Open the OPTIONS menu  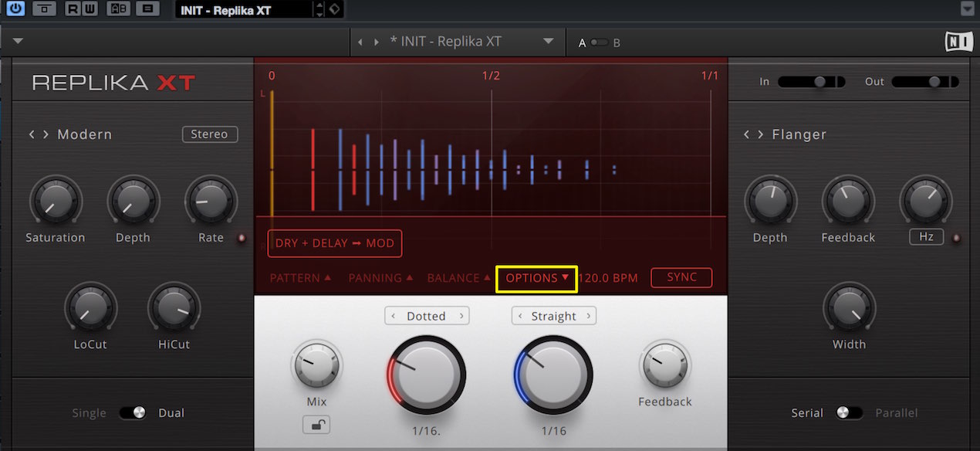coord(537,278)
